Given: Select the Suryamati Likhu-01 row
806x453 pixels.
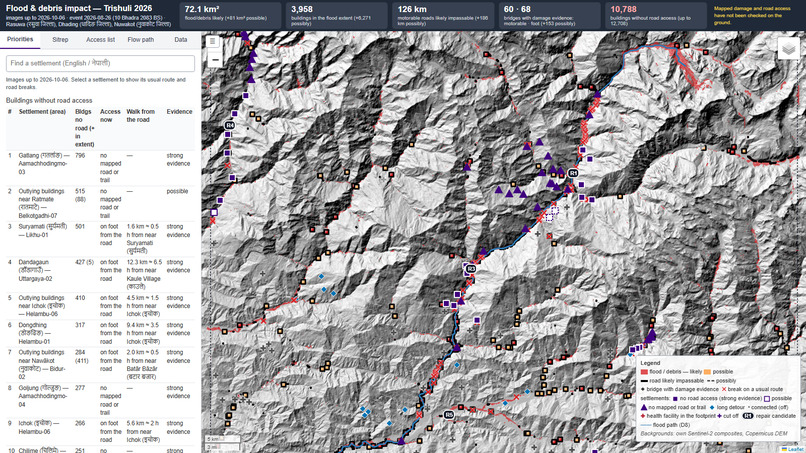Looking at the screenshot, I should 100,239.
